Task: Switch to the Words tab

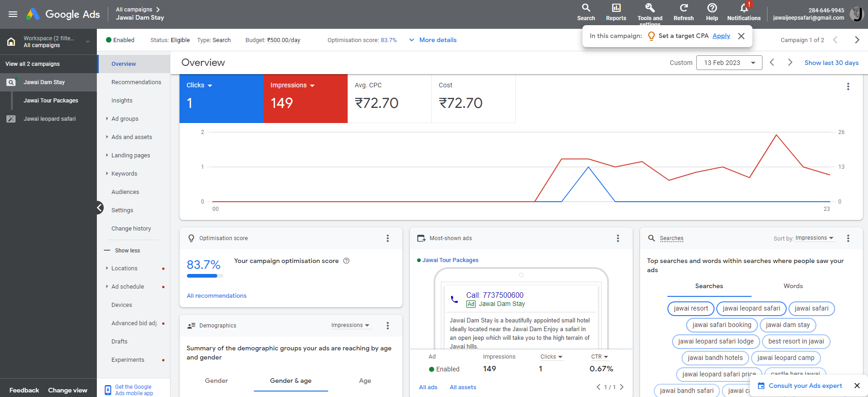Action: (x=793, y=286)
